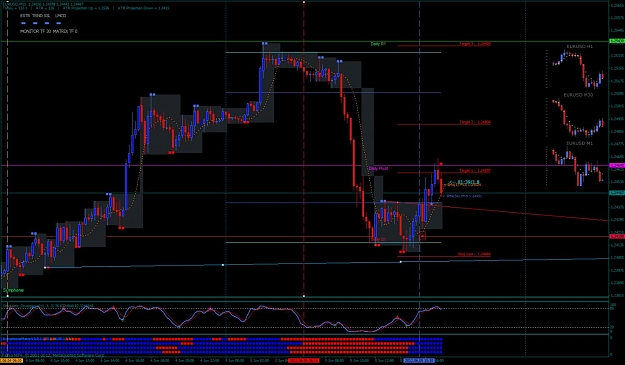Image resolution: width=625 pixels, height=365 pixels.
Task: Select the Target 2 price label
Action: tap(475, 122)
